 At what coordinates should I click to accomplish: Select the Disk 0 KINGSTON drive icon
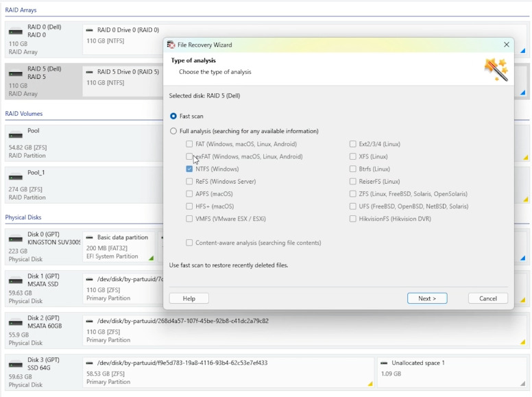point(16,239)
